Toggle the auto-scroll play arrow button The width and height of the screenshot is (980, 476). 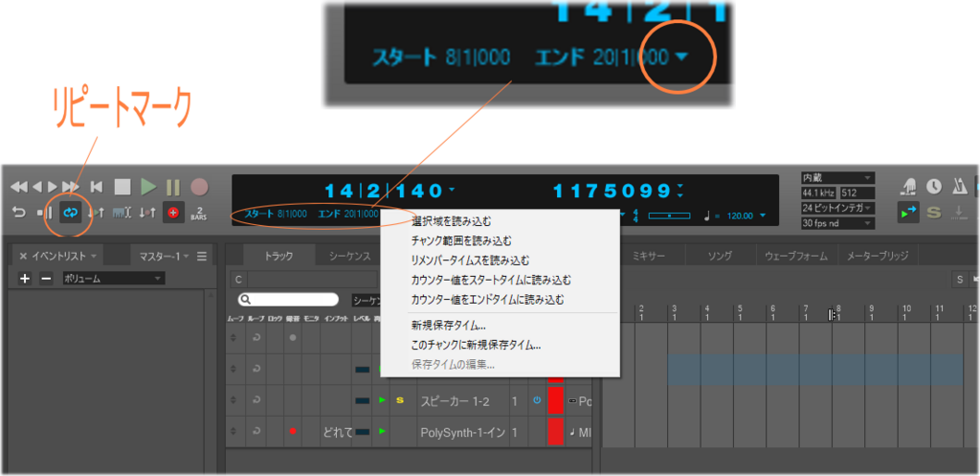908,213
